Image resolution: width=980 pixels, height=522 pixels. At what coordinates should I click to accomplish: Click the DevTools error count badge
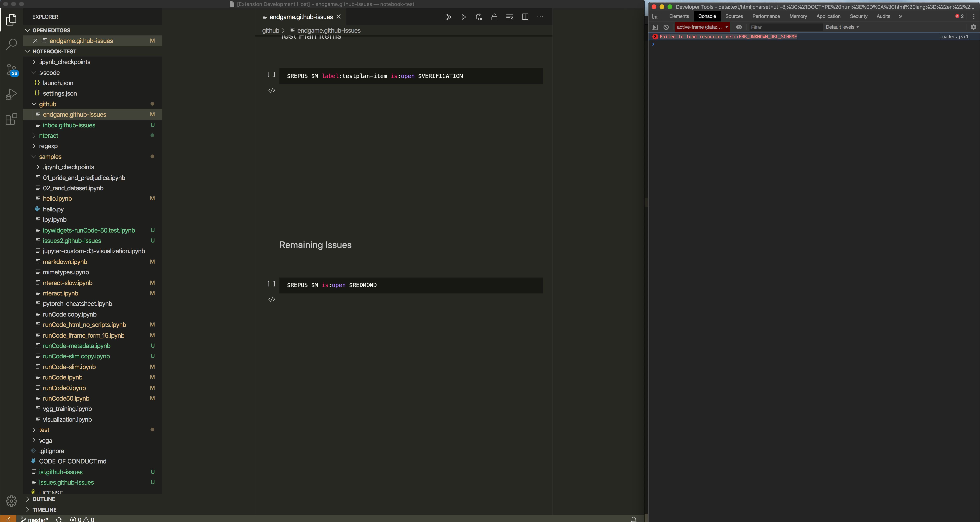click(x=960, y=16)
